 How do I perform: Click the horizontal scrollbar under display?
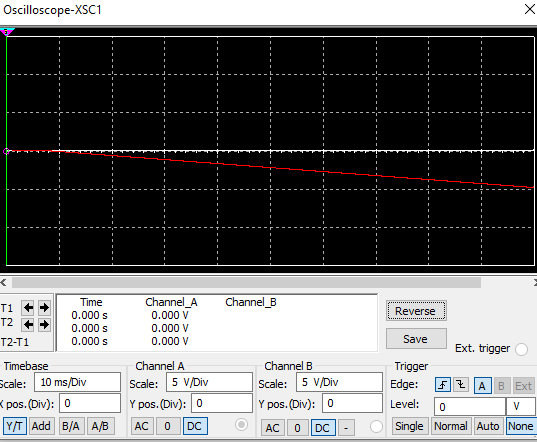tap(246, 283)
